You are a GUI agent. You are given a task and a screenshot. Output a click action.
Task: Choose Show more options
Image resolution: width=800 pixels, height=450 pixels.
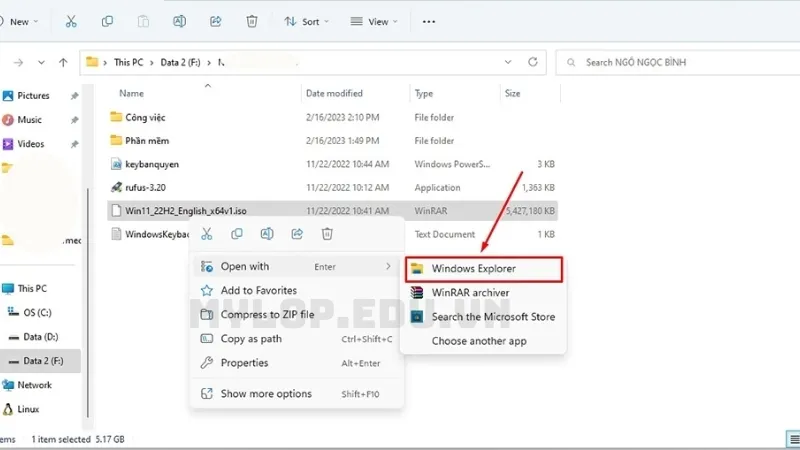(x=296, y=393)
